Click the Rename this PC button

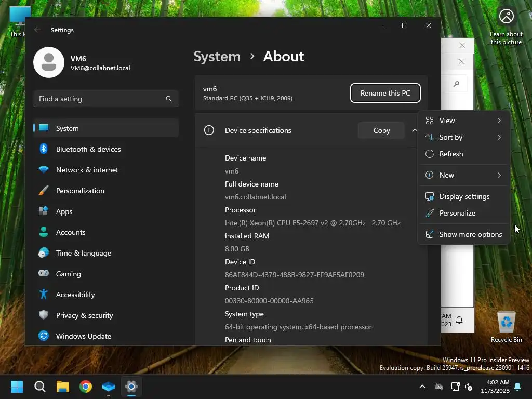pos(385,93)
